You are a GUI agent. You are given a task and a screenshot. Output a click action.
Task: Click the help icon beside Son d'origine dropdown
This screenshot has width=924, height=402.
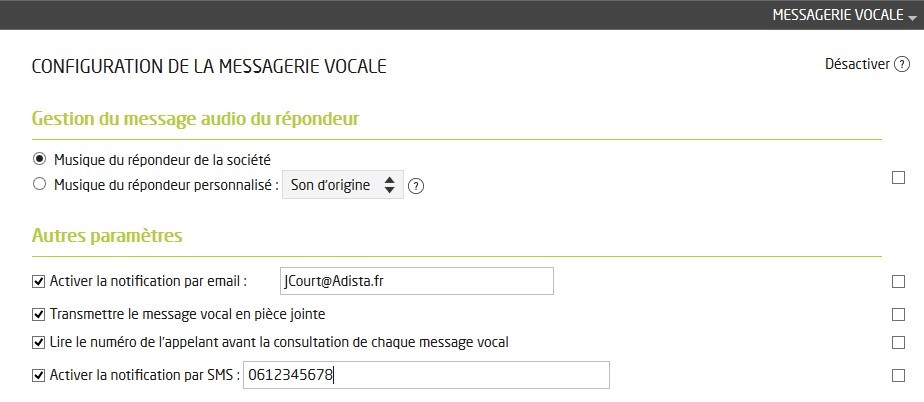pyautogui.click(x=417, y=186)
